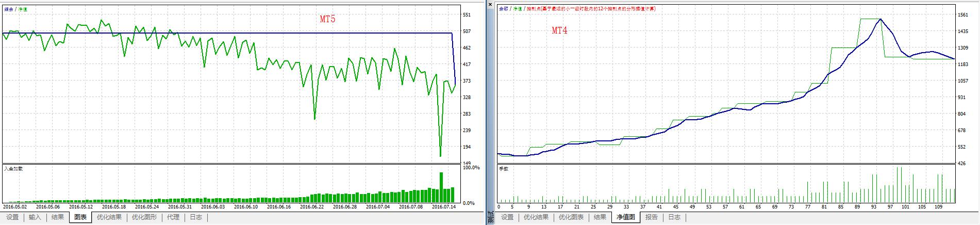
Task: Open the 代理 tab
Action: 173,217
